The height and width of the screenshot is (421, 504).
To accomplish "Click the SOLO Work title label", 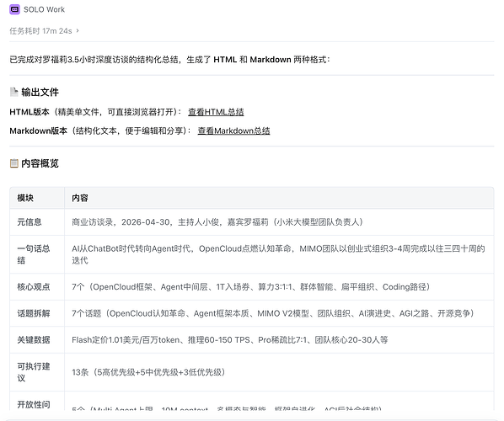I will click(44, 9).
